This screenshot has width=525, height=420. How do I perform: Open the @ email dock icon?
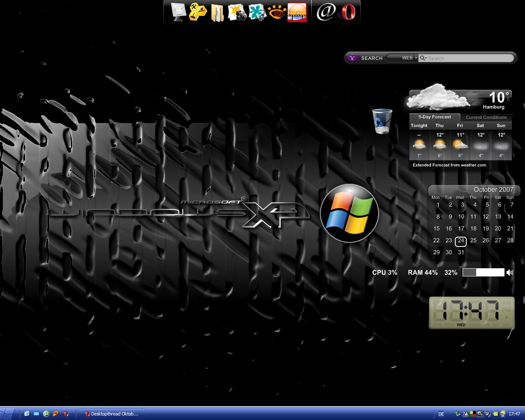point(326,12)
